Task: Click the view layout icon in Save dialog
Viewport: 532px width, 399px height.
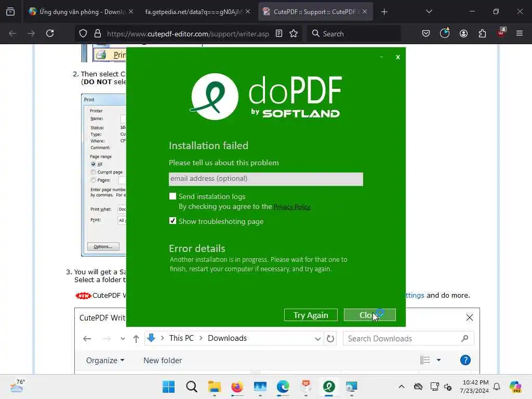Action: 425,360
